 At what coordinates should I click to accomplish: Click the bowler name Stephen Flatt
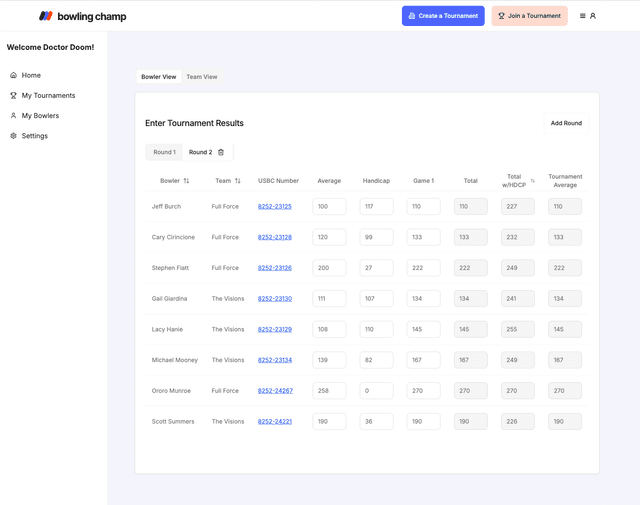pyautogui.click(x=170, y=268)
